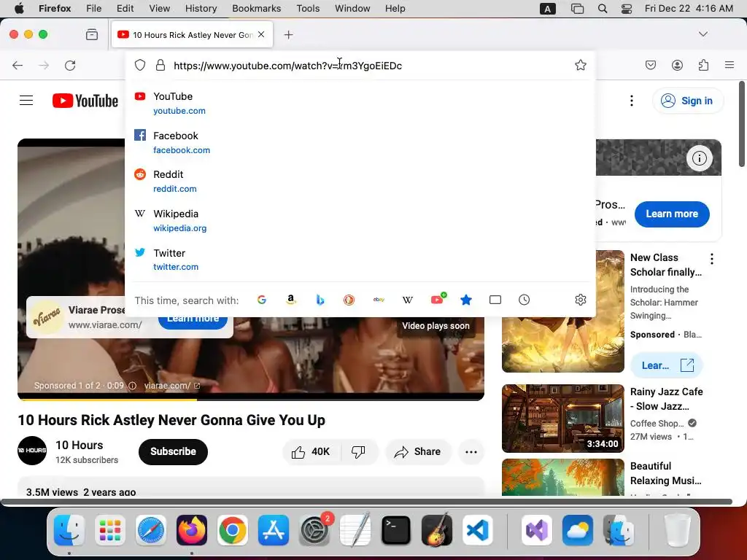Open viarae.com link in video ad

point(172,386)
